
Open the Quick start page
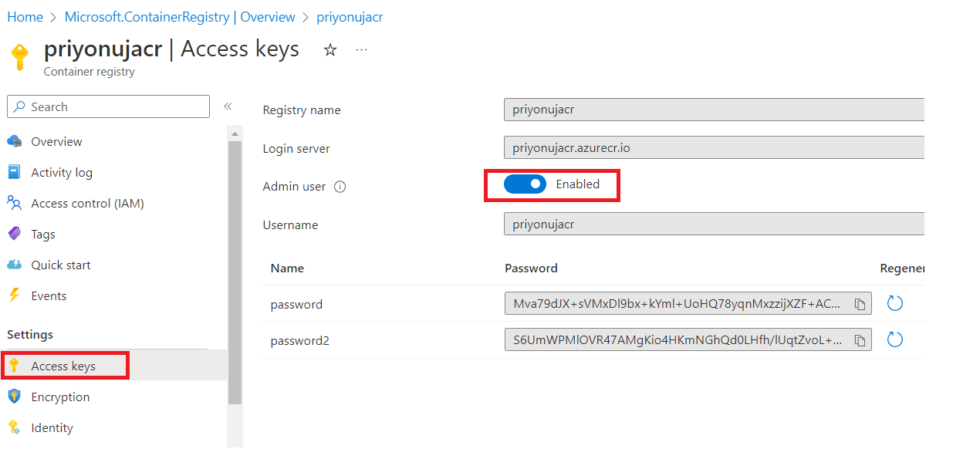coord(61,265)
